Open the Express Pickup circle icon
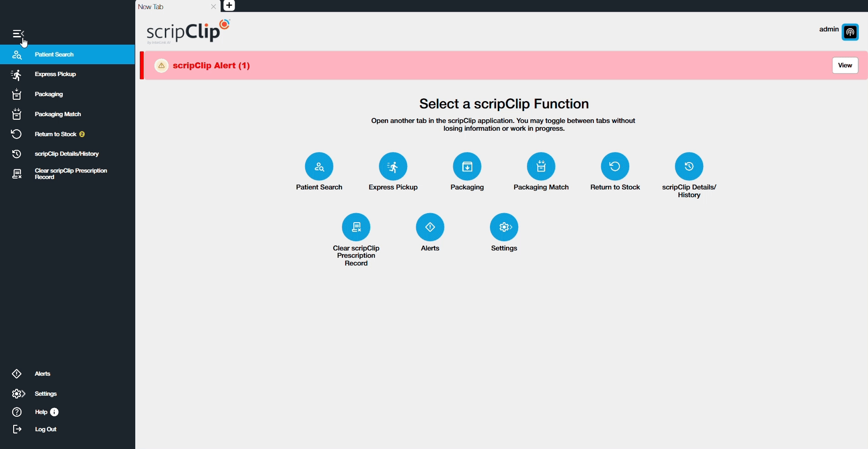This screenshot has width=868, height=449. click(393, 166)
